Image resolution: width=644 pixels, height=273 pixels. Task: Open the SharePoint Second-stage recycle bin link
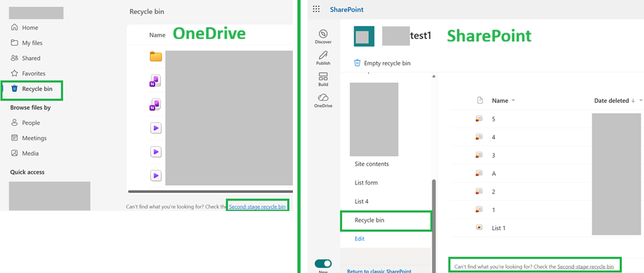586,267
